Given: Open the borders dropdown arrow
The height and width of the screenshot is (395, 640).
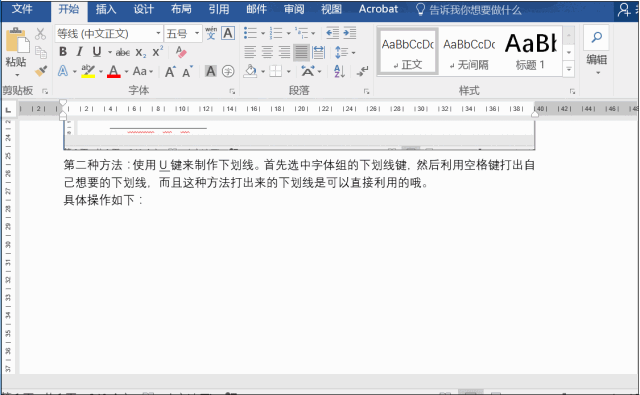Looking at the screenshot, I should click(289, 72).
